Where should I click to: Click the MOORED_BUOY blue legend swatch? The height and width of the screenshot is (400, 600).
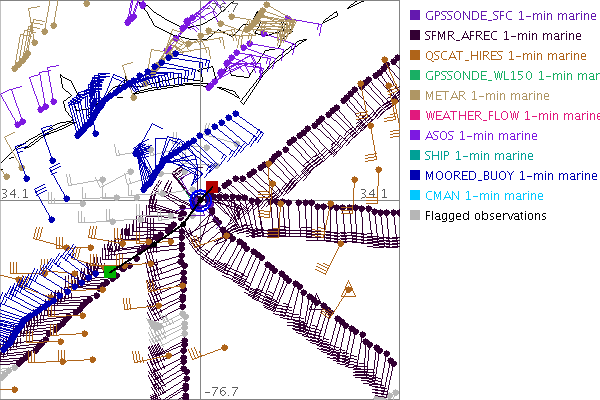coord(415,176)
